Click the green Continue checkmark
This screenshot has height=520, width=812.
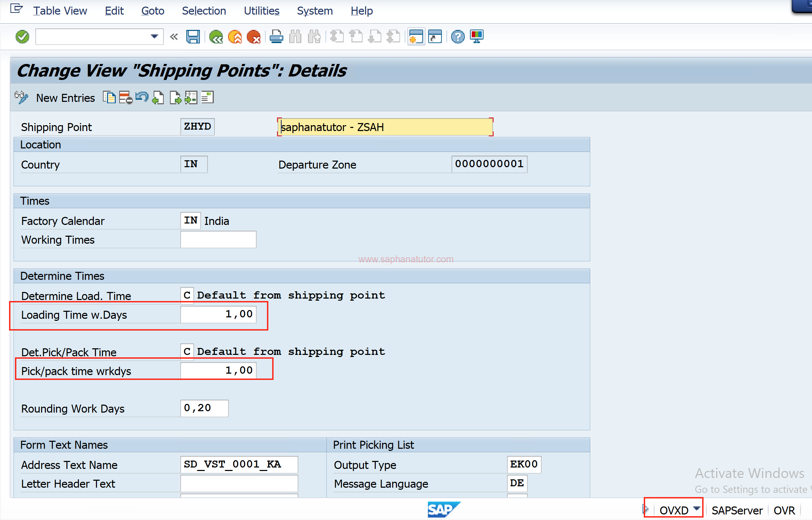22,36
